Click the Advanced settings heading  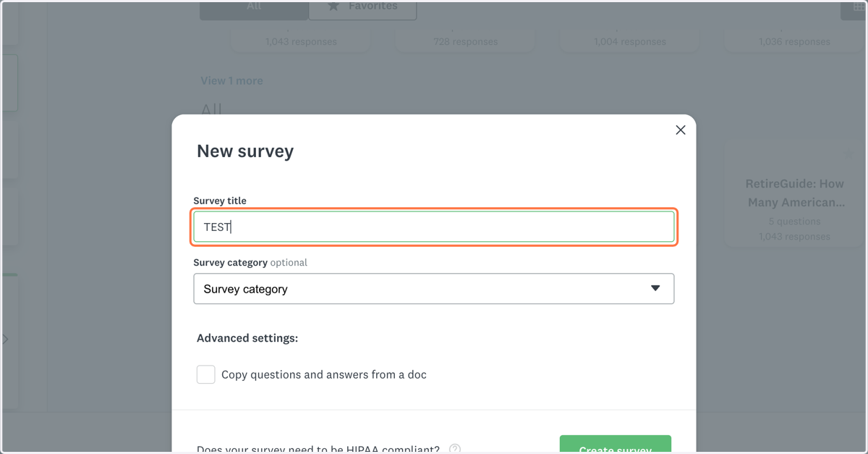click(247, 338)
